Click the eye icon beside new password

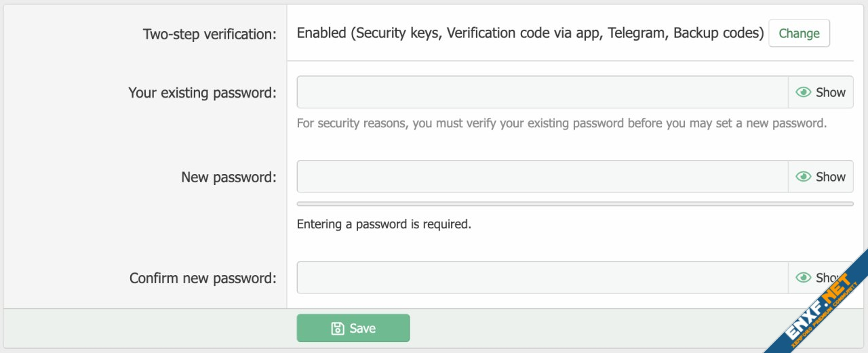tap(804, 177)
